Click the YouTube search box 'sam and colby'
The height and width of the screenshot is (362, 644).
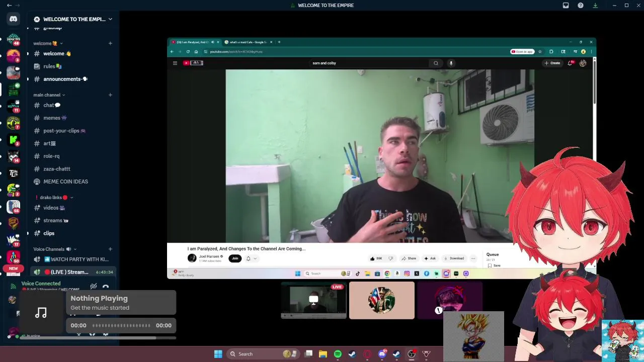(x=370, y=63)
